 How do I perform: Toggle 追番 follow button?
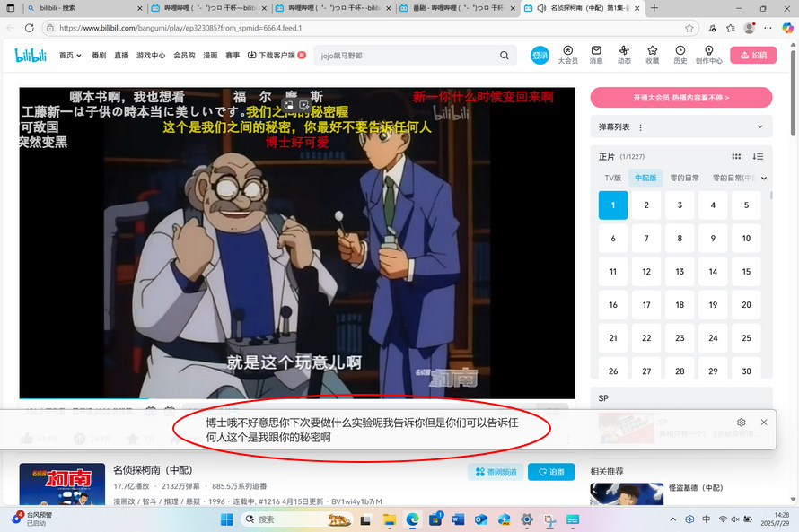pyautogui.click(x=551, y=472)
